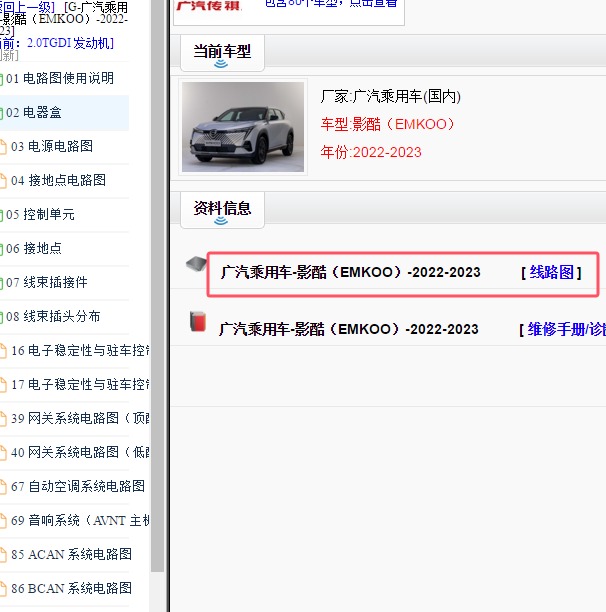Go back via 回上一级 link
This screenshot has width=606, height=612.
pyautogui.click(x=28, y=7)
